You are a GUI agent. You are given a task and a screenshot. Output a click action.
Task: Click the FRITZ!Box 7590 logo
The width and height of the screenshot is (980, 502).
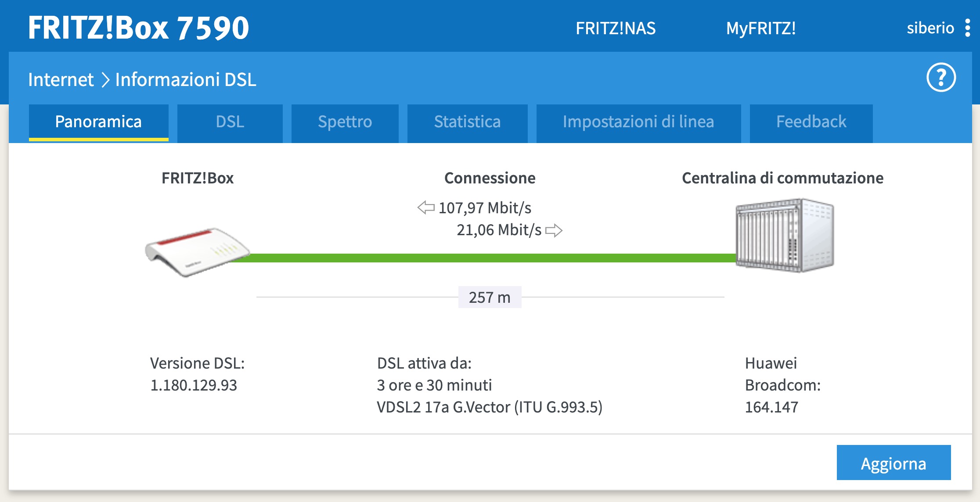(x=139, y=28)
